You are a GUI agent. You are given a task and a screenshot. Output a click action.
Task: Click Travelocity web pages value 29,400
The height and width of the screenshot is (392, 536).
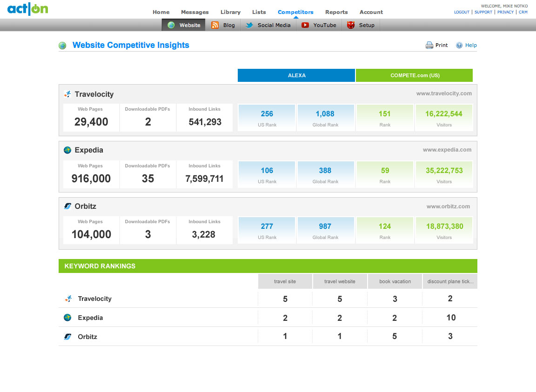[x=91, y=122]
